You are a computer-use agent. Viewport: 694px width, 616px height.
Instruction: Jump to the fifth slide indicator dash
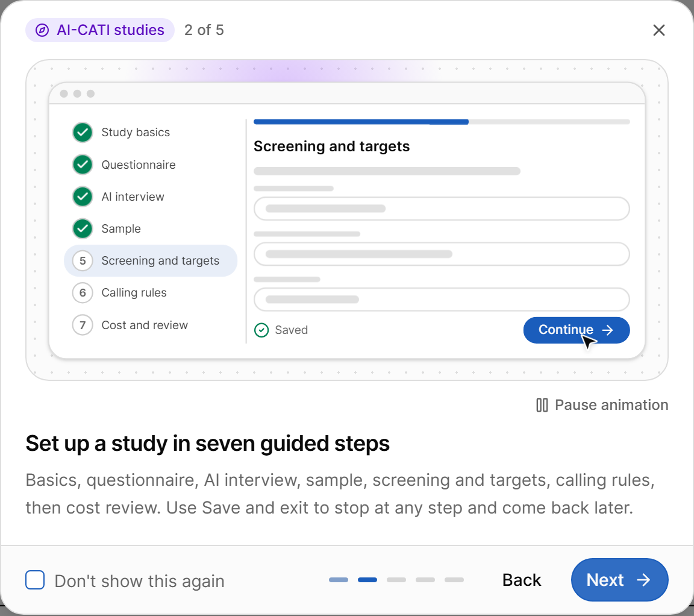pyautogui.click(x=454, y=580)
